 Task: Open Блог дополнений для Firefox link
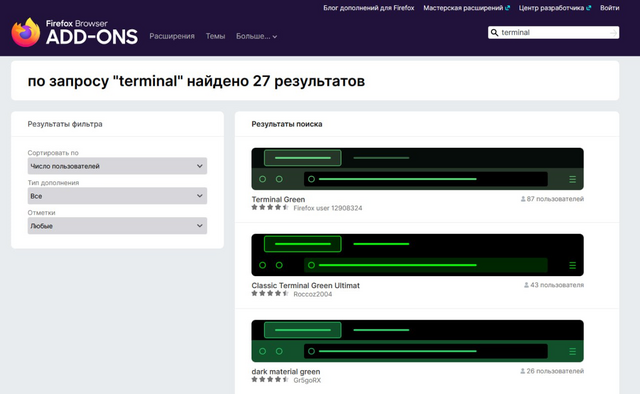pyautogui.click(x=369, y=8)
